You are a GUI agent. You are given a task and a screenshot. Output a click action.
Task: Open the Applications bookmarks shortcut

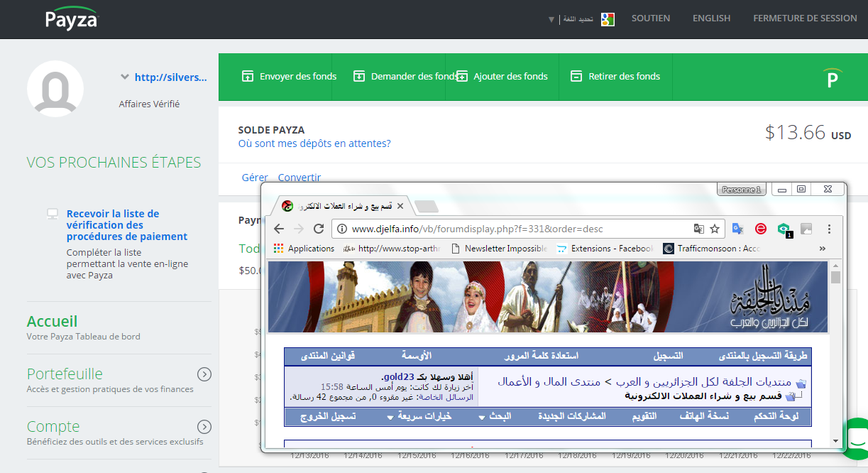click(304, 249)
